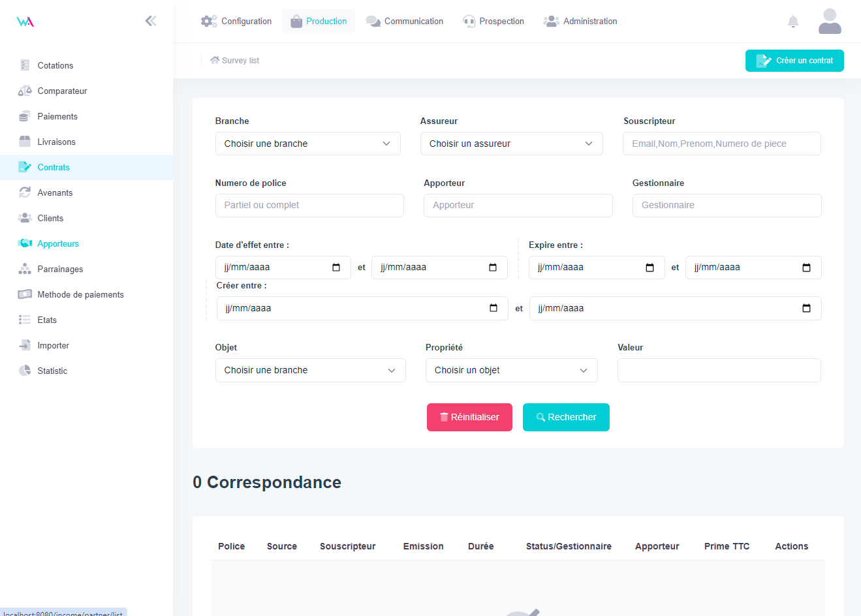Open calendar picker for first Date d'effet field
Screen dimensions: 861x616
(336, 268)
